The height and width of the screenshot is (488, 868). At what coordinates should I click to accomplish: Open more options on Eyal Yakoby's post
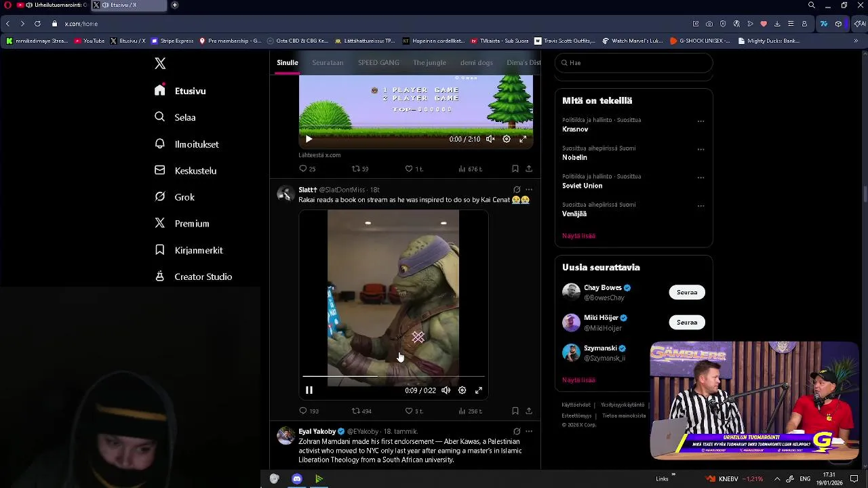click(529, 431)
